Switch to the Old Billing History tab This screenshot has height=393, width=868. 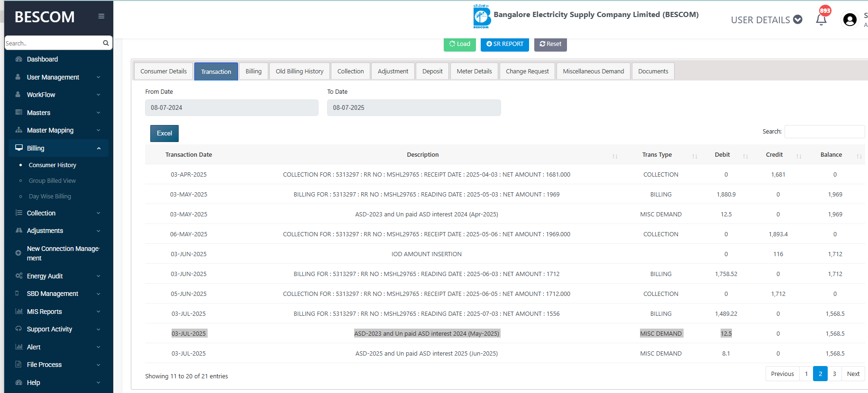300,71
